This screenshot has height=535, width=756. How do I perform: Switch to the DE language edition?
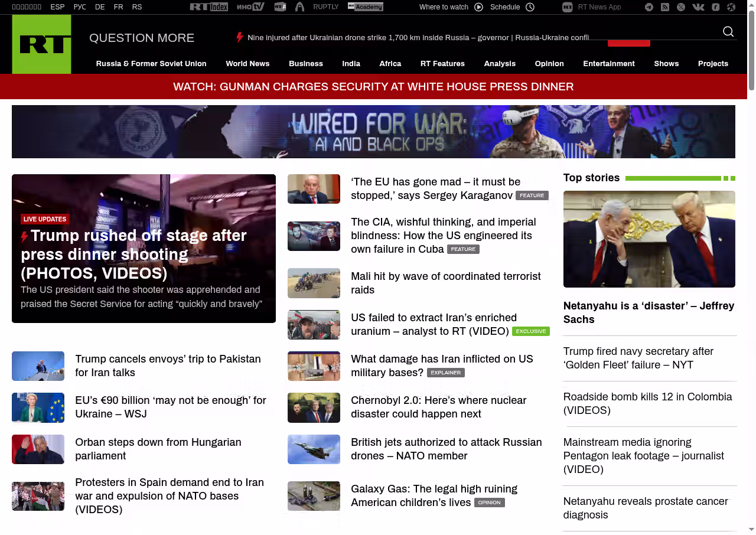(x=100, y=7)
